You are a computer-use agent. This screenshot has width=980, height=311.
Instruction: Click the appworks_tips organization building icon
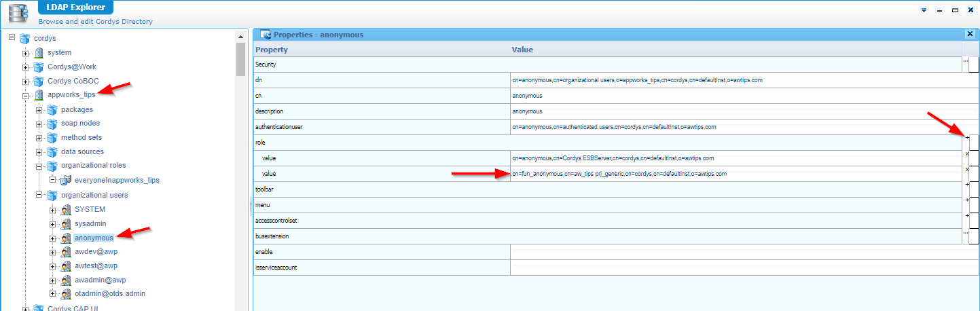click(x=39, y=95)
